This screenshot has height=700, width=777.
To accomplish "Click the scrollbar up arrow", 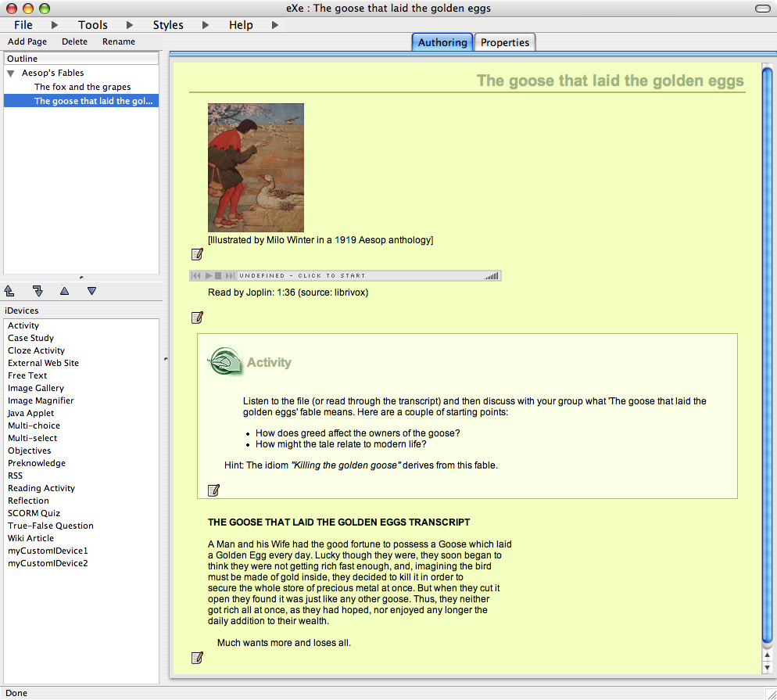I will [x=767, y=655].
